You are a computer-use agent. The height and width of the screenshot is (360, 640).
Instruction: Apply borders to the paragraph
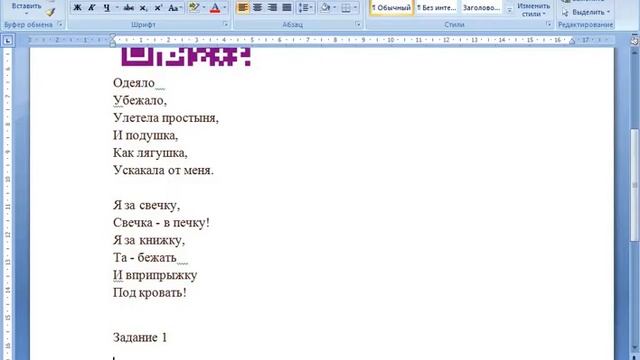[x=346, y=8]
